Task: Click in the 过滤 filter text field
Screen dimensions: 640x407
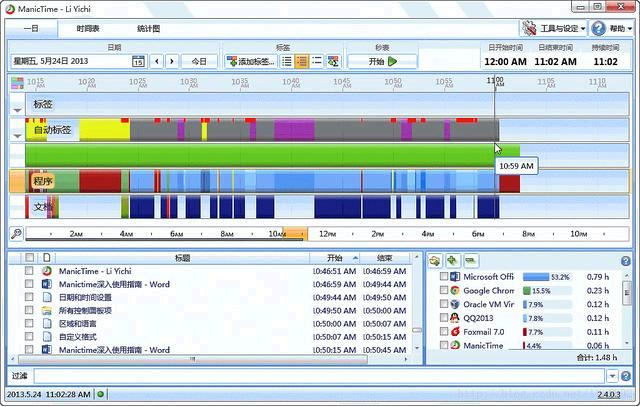Action: click(318, 376)
